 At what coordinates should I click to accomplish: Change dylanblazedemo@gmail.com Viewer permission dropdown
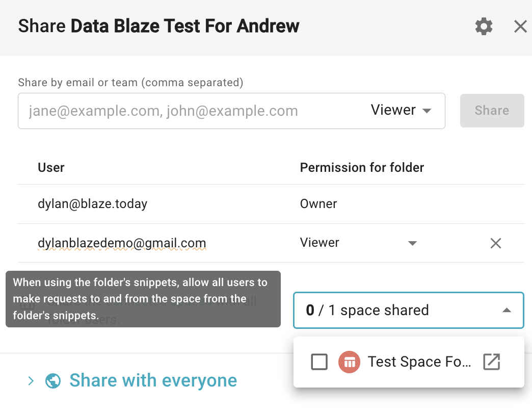coord(358,243)
